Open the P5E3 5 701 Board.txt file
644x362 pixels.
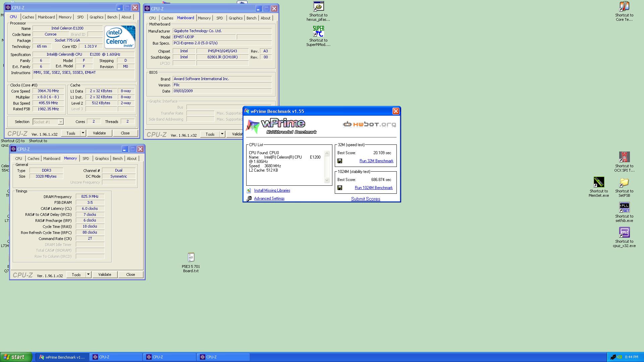[x=191, y=262]
